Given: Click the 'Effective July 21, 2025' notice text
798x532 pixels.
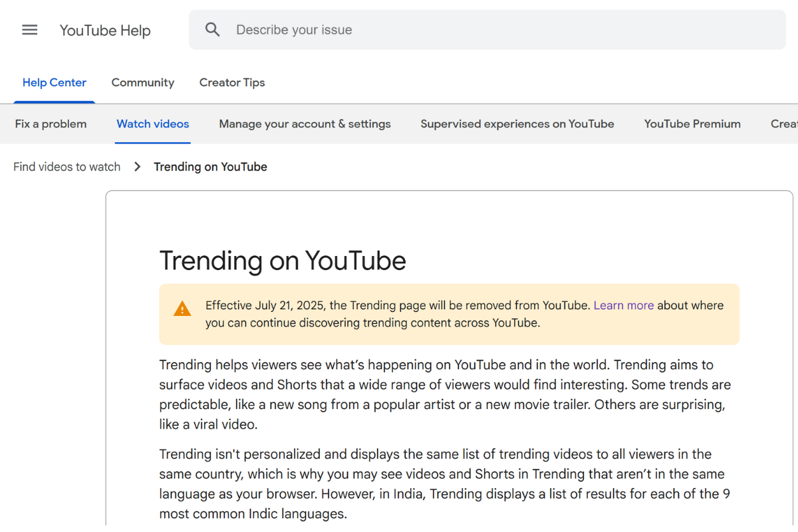Looking at the screenshot, I should [x=464, y=315].
